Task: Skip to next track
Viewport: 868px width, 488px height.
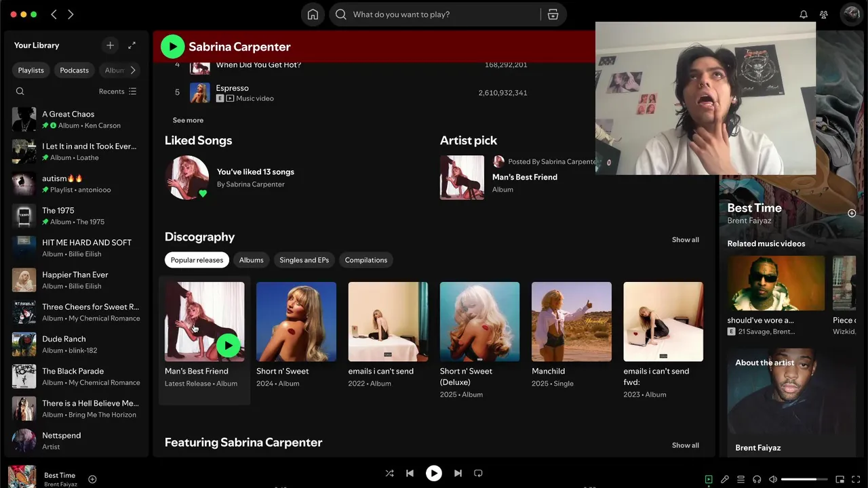Action: pyautogui.click(x=458, y=473)
